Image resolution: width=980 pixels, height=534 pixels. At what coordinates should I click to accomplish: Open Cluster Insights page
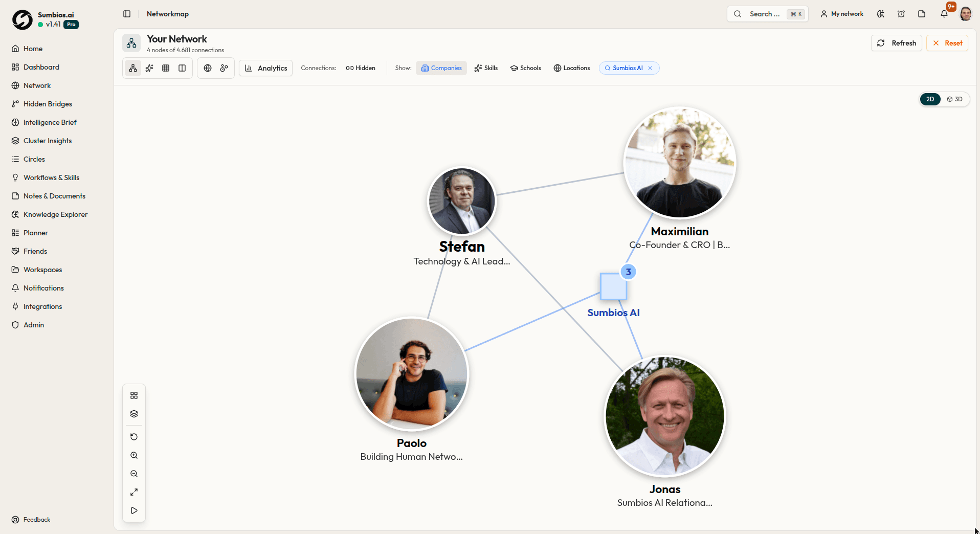[47, 141]
